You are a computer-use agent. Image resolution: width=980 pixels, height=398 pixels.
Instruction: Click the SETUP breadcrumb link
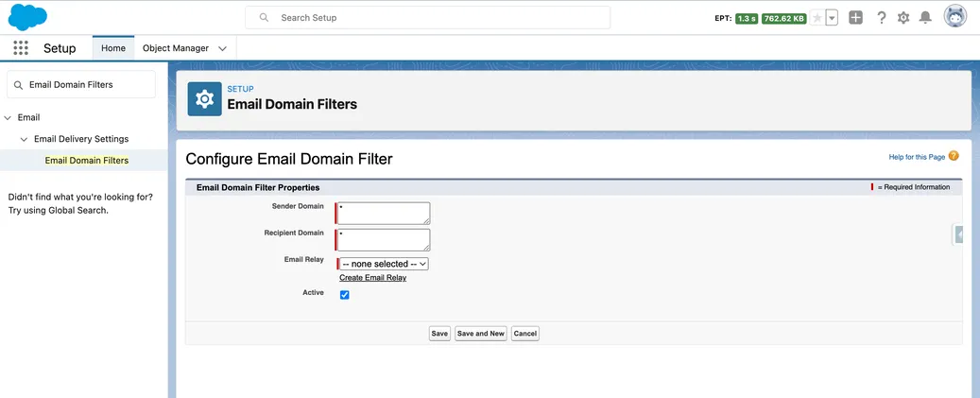[x=241, y=90]
